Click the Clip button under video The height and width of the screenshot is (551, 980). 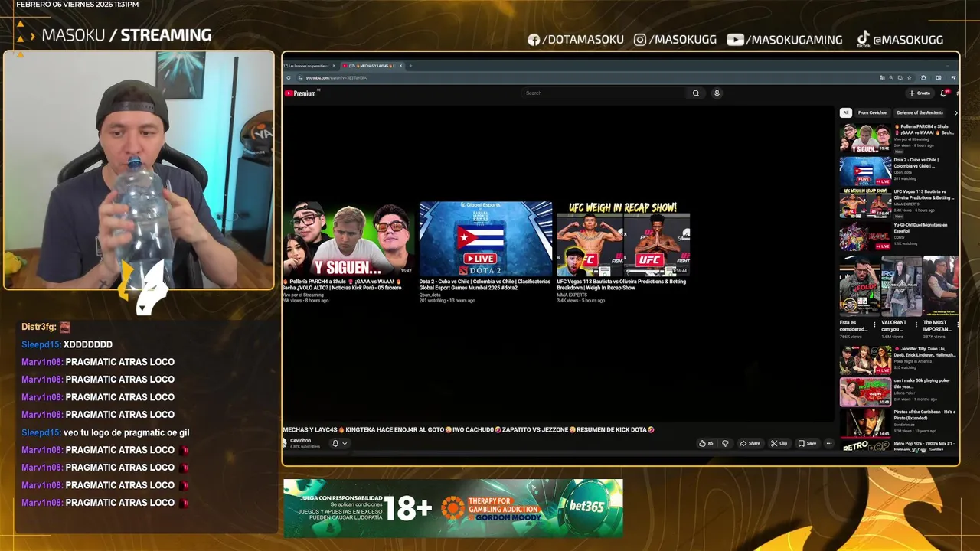coord(779,443)
